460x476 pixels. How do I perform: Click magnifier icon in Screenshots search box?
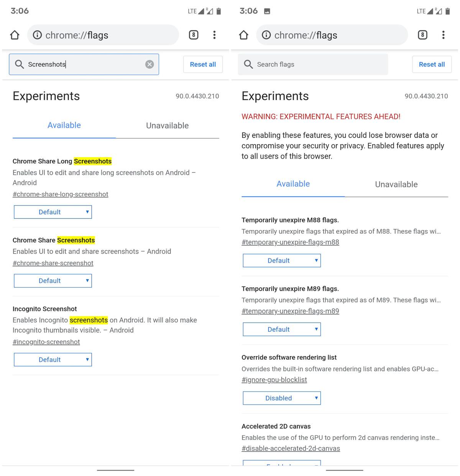[19, 64]
